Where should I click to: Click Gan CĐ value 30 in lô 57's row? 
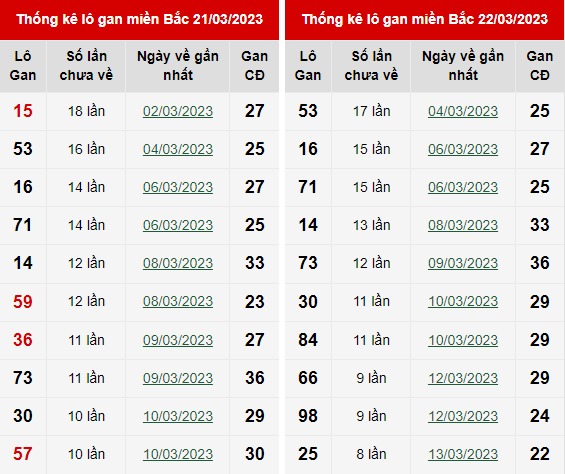tap(254, 454)
